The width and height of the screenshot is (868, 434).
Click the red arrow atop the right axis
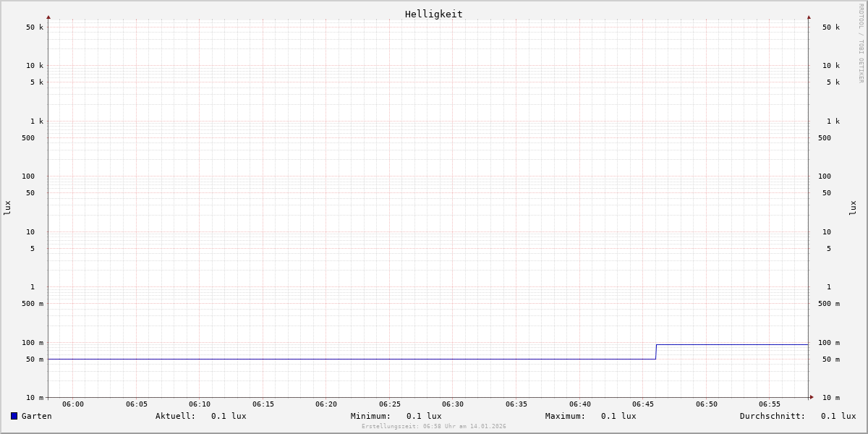[x=809, y=17]
